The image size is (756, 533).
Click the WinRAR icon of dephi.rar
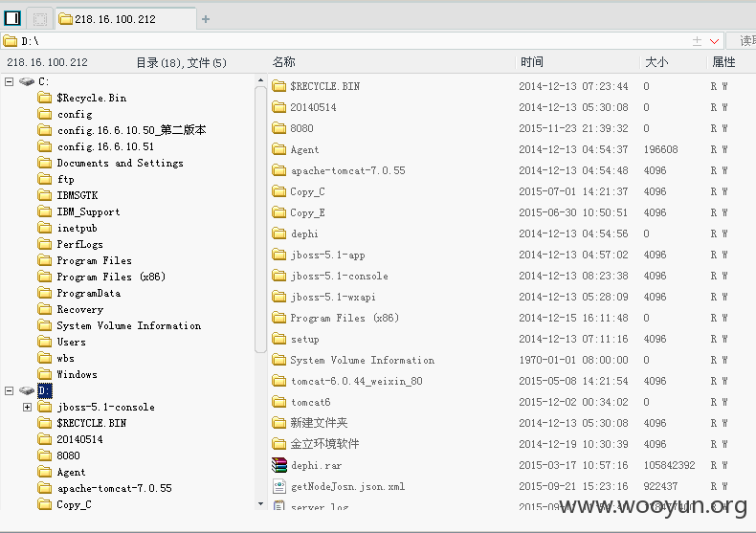279,465
